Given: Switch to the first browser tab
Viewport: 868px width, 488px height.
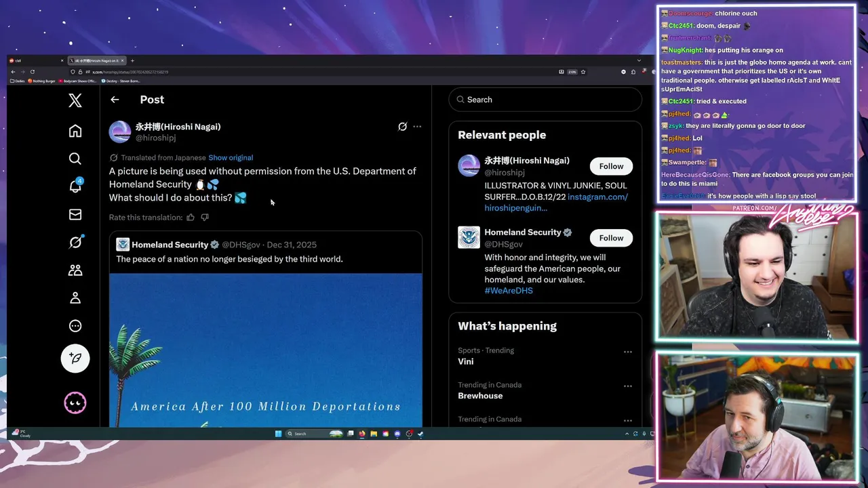Looking at the screenshot, I should [x=36, y=61].
